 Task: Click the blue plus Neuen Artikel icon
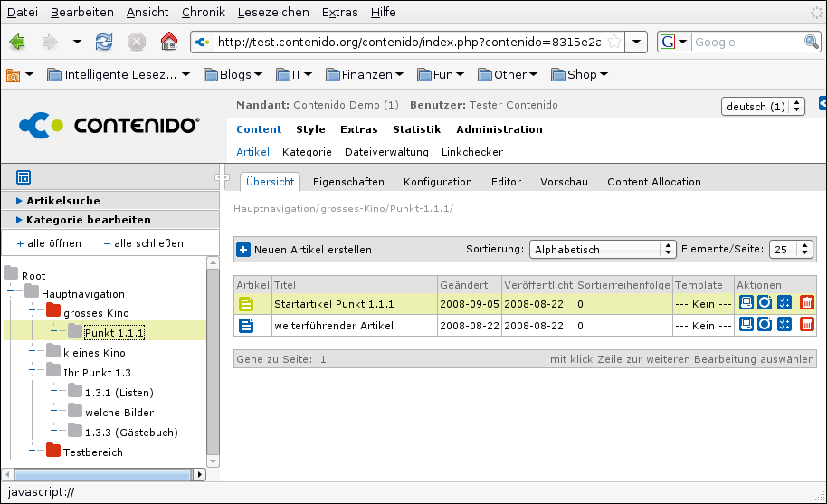tap(243, 250)
